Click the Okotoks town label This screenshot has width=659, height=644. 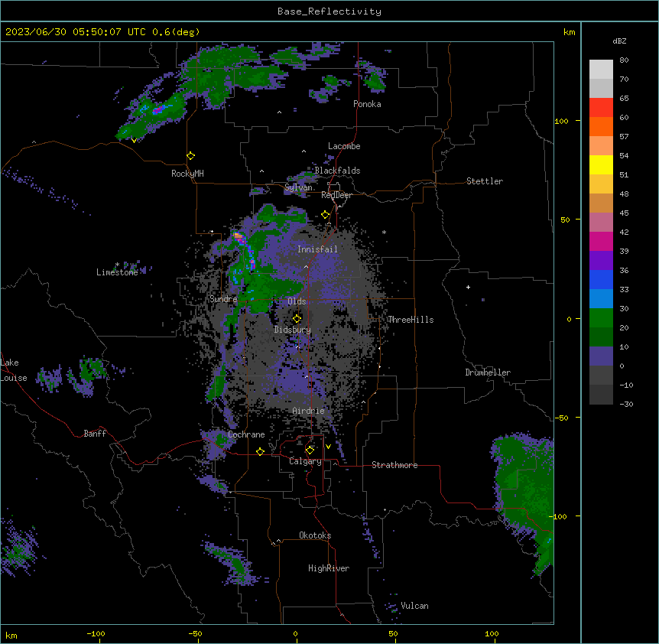[x=315, y=535]
